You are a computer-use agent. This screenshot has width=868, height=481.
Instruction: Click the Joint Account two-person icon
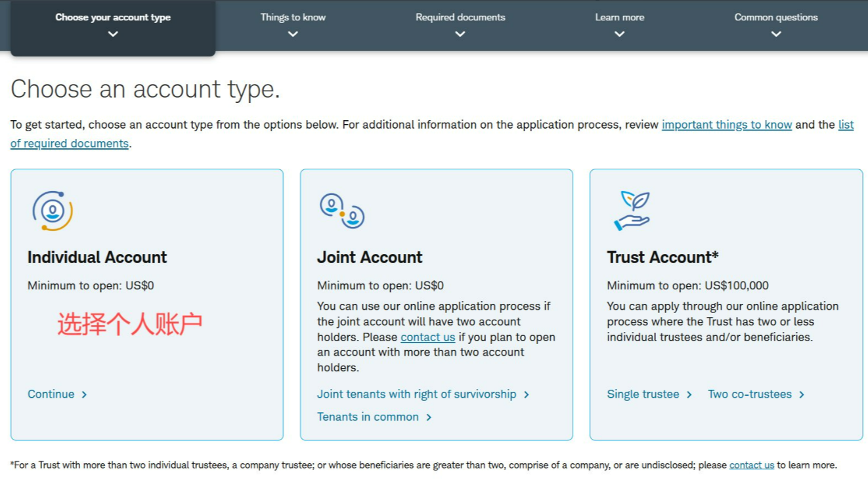(342, 211)
